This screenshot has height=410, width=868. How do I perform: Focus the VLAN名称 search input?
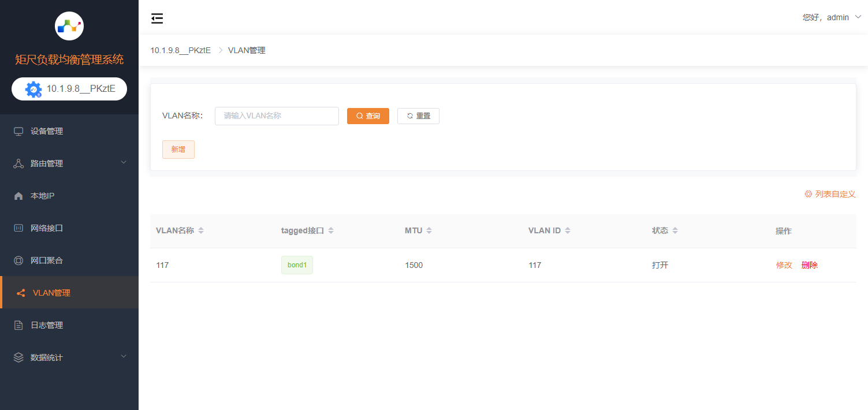(x=277, y=116)
